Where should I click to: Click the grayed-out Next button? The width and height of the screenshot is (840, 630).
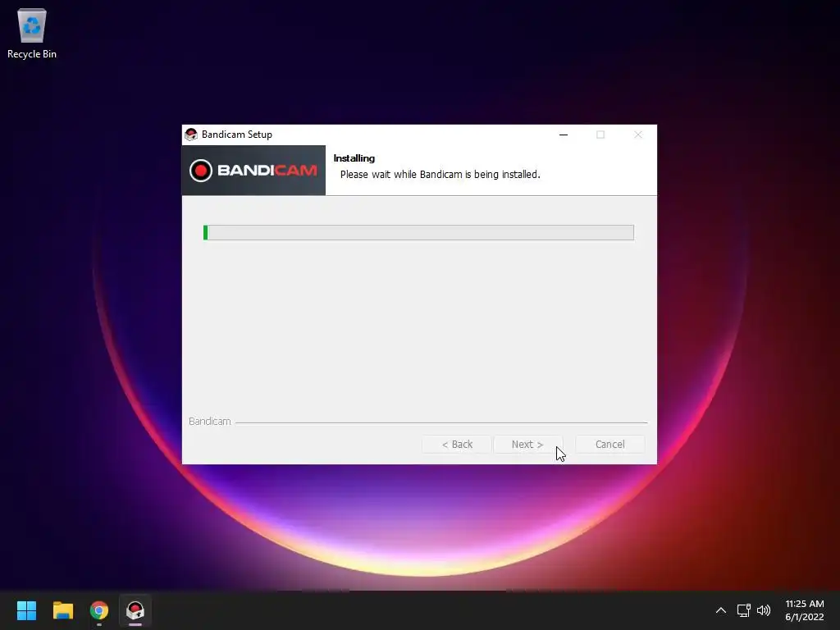tap(527, 444)
